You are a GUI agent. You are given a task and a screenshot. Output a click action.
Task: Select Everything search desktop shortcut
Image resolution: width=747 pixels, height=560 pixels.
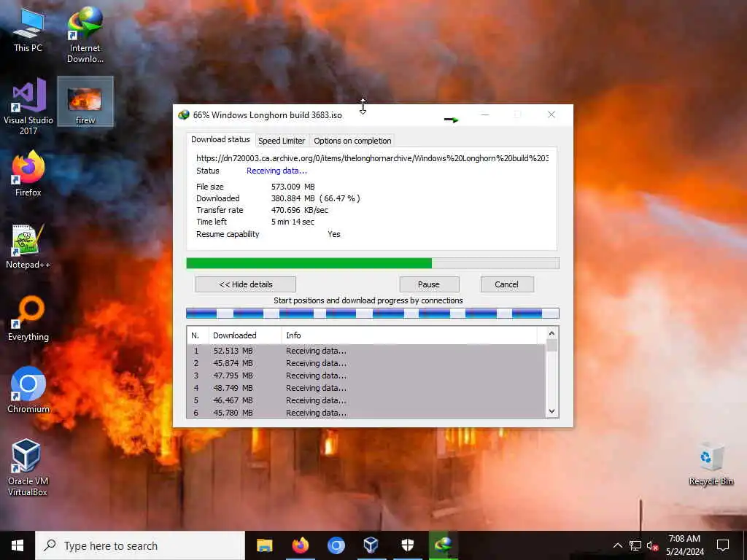pos(28,319)
